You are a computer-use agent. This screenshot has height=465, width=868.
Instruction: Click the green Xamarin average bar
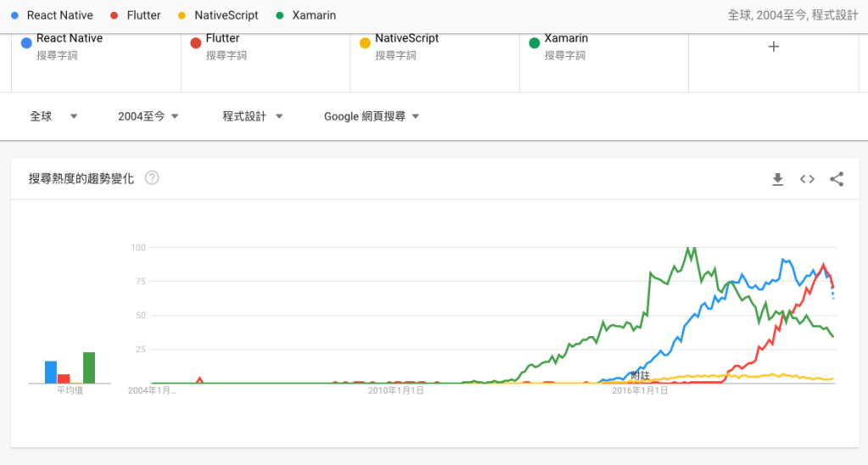(89, 367)
